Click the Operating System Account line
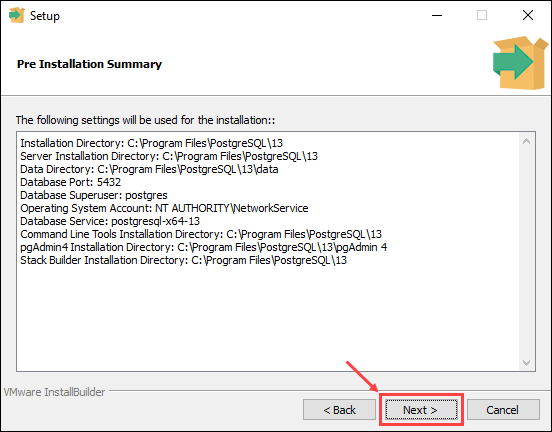 pyautogui.click(x=164, y=208)
